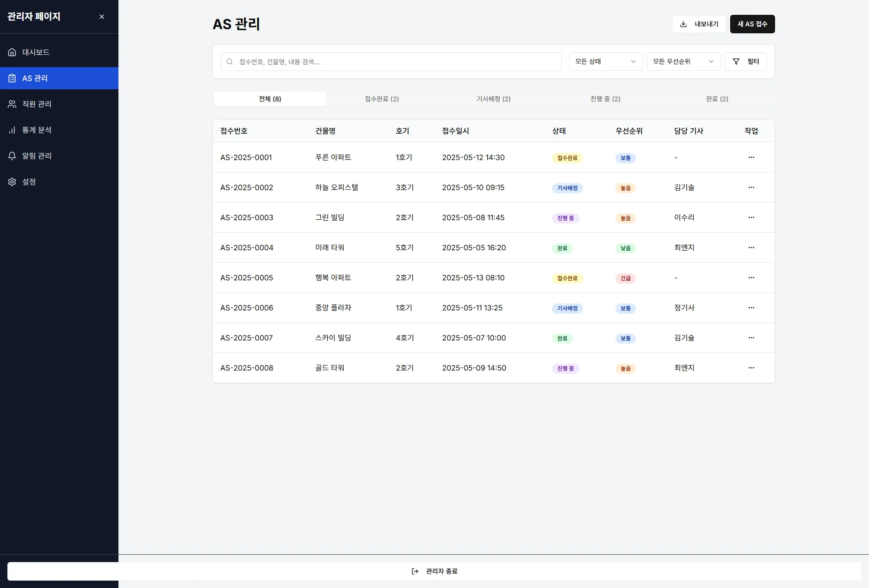Open actions menu for AS-2025-0003
869x588 pixels.
pos(751,217)
